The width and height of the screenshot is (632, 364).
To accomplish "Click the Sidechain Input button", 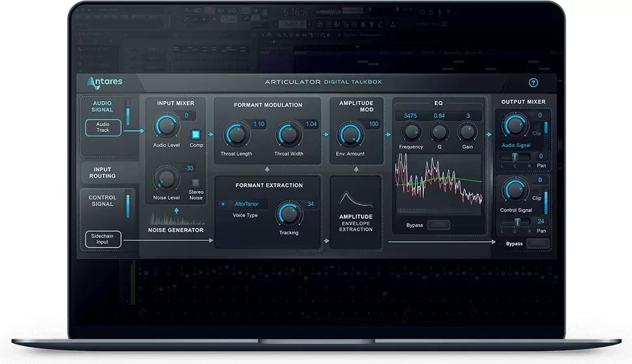I will tap(103, 239).
